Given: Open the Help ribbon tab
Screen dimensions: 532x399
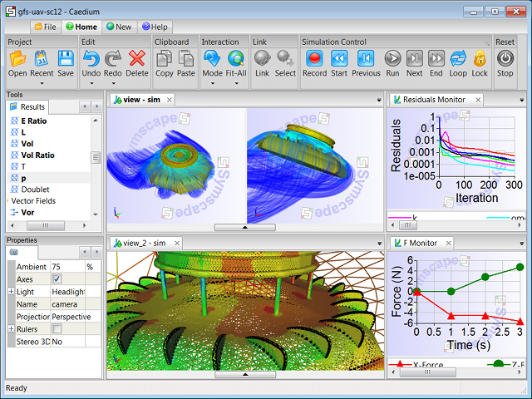Looking at the screenshot, I should [x=155, y=27].
